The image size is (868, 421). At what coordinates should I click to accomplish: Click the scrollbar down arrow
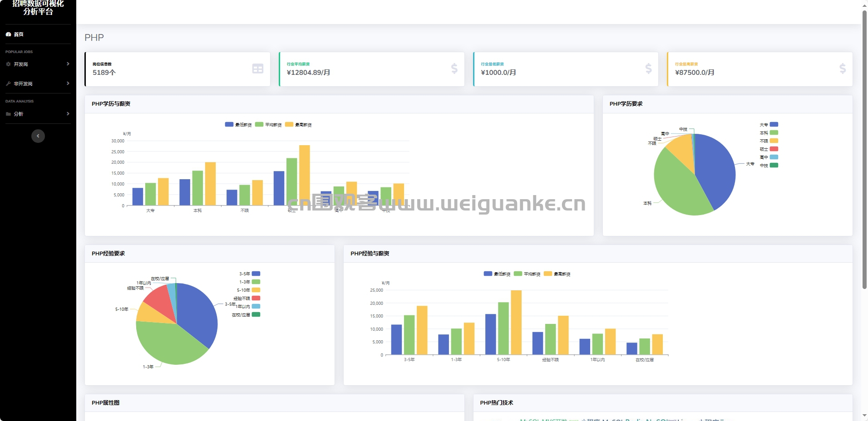(864, 416)
